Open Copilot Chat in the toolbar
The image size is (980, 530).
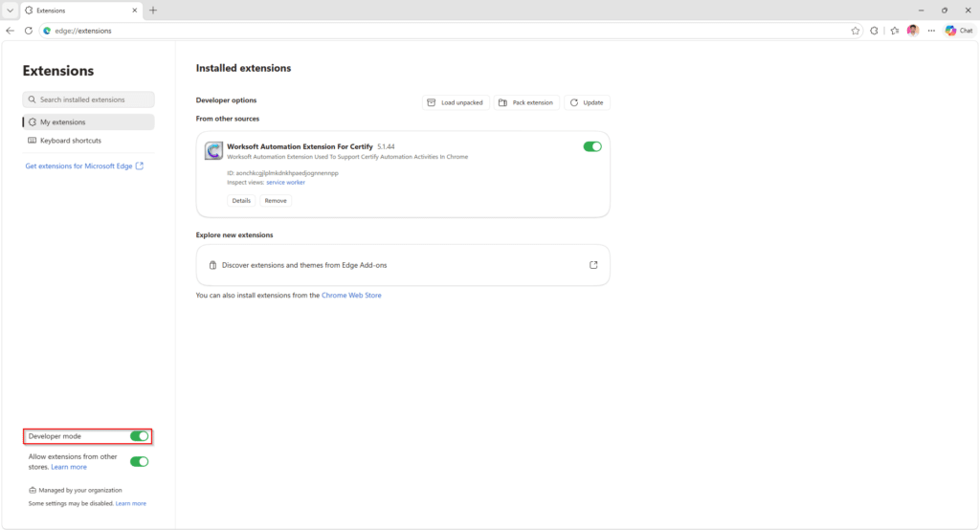(x=959, y=31)
